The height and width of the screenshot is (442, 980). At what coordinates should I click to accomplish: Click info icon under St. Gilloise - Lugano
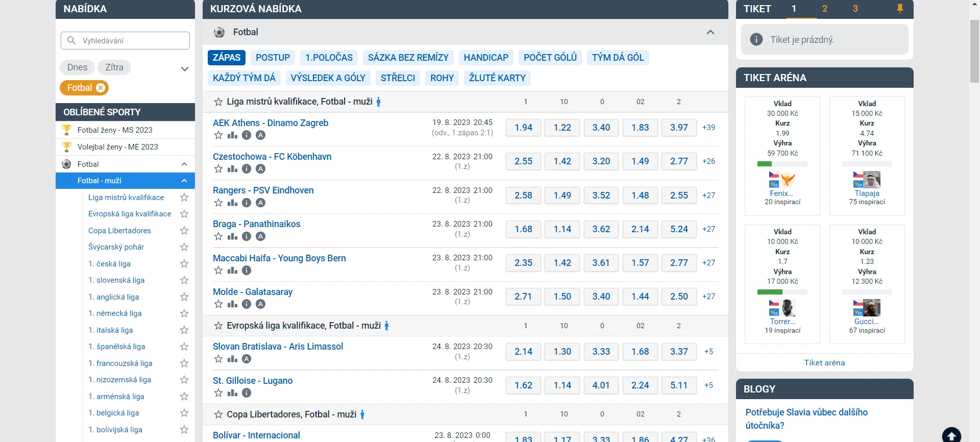[x=247, y=393]
